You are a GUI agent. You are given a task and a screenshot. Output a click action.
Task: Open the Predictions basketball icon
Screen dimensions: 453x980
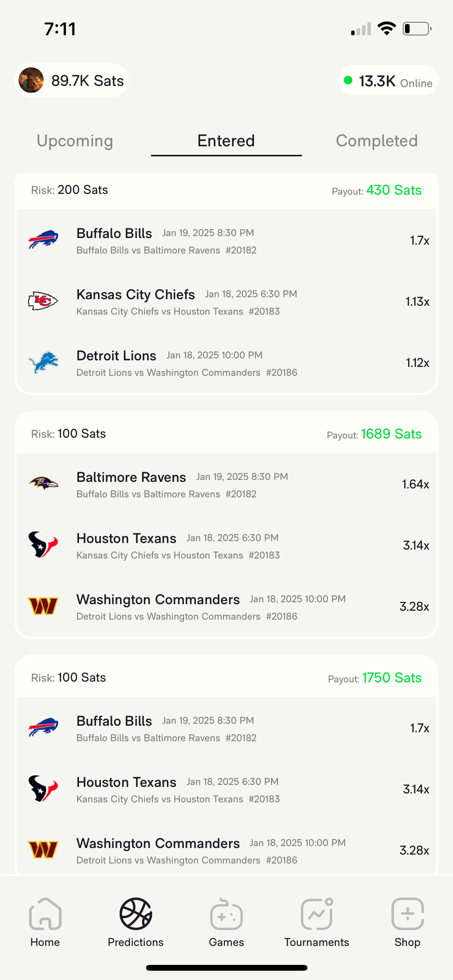pyautogui.click(x=136, y=914)
